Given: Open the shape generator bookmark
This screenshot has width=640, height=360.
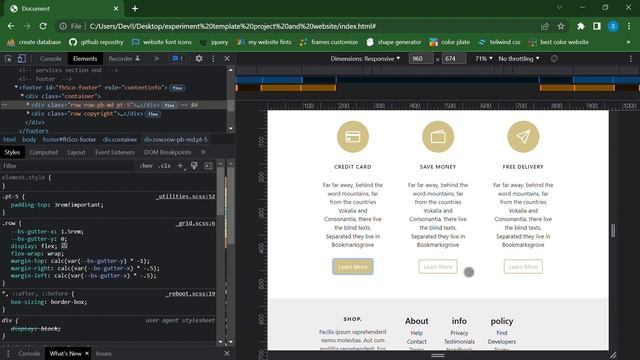Looking at the screenshot, I should pos(394,42).
